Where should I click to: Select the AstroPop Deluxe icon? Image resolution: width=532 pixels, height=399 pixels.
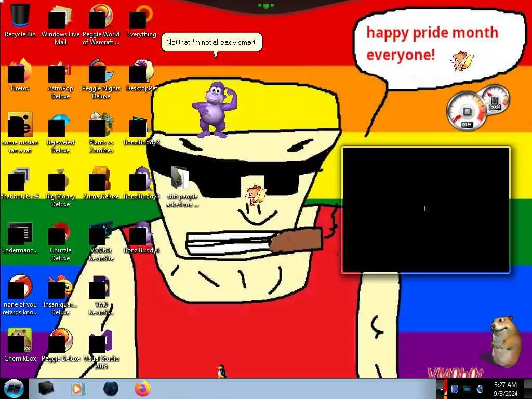60,79
